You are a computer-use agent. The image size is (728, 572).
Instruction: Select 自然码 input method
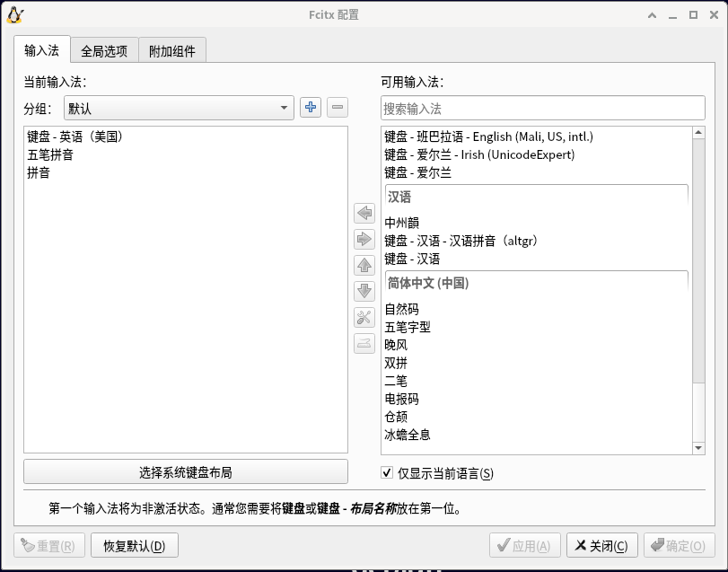537,309
